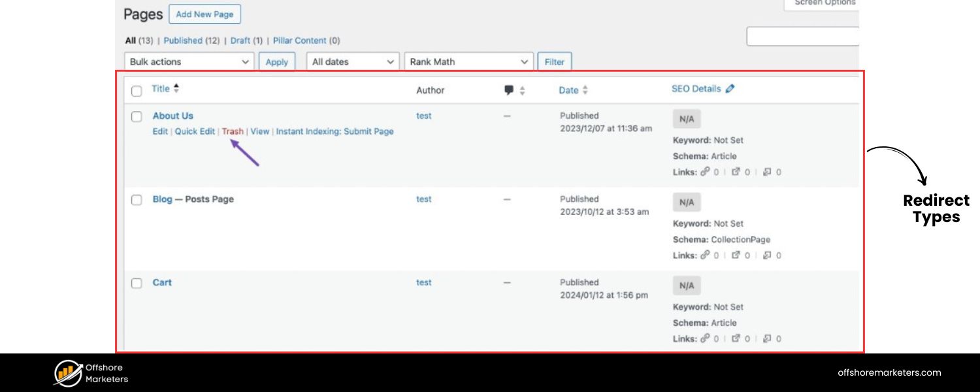Toggle the select-all checkbox in header
The width and height of the screenshot is (980, 392).
(137, 91)
